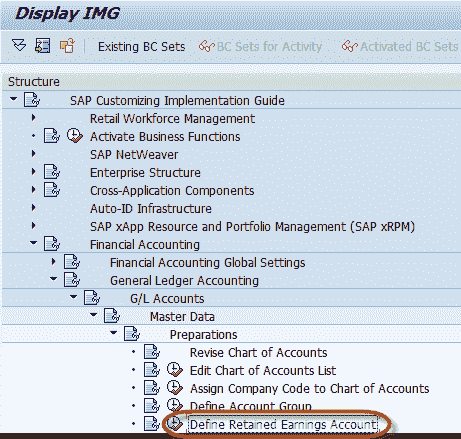Image resolution: width=461 pixels, height=439 pixels.
Task: Collapse SAP Customizing Implementation Guide root node
Action: tap(13, 99)
